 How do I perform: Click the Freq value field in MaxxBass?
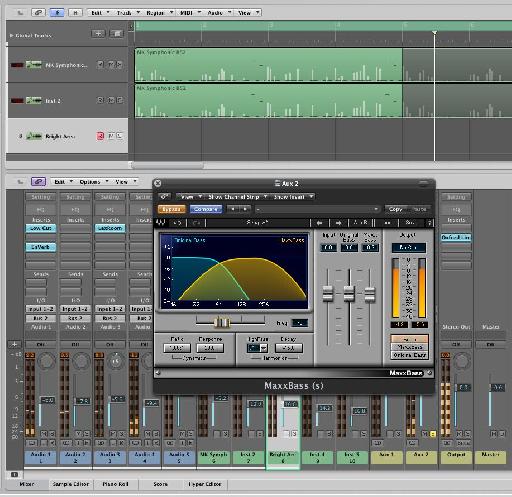tap(300, 323)
